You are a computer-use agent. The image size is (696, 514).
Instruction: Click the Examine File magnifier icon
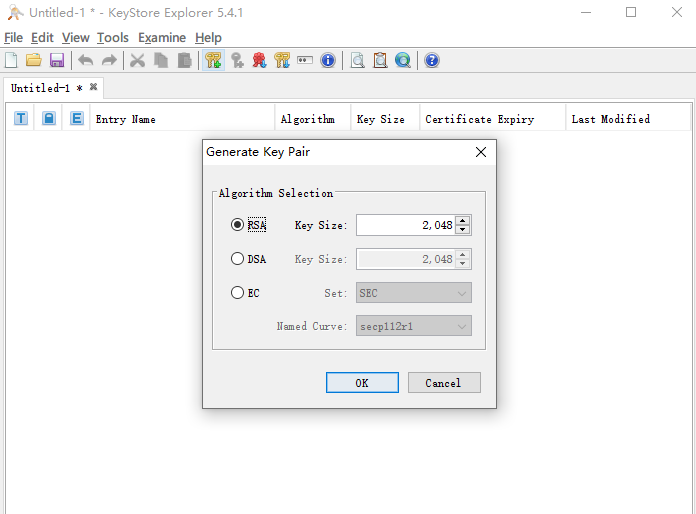point(357,60)
